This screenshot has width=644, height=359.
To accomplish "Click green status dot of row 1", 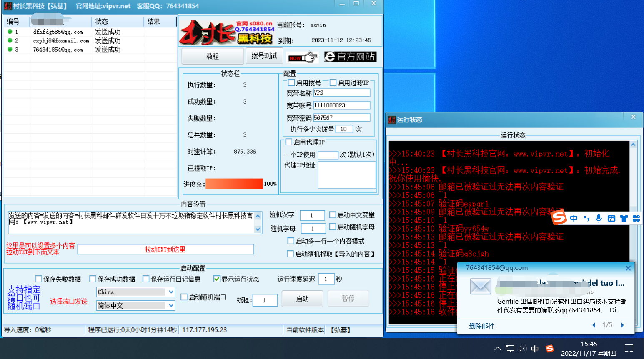I will [x=10, y=32].
